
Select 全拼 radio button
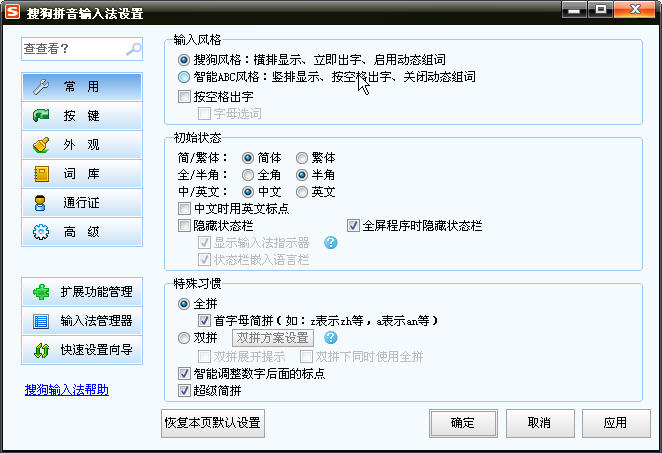pos(184,304)
